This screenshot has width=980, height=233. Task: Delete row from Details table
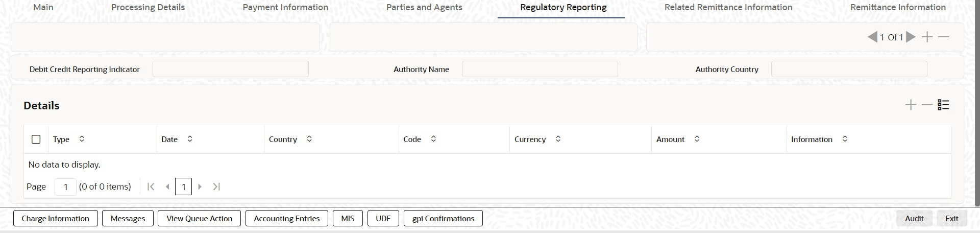click(927, 105)
